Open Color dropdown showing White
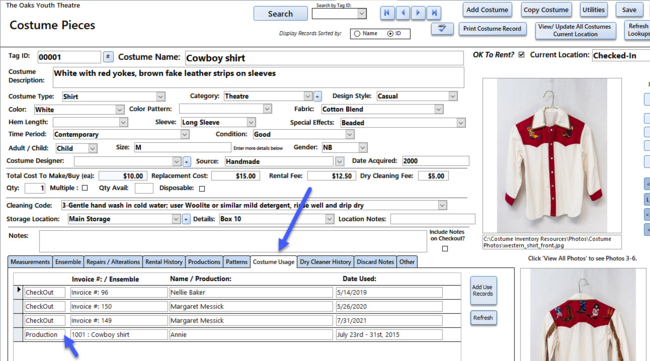The width and height of the screenshot is (650, 361). pyautogui.click(x=119, y=109)
